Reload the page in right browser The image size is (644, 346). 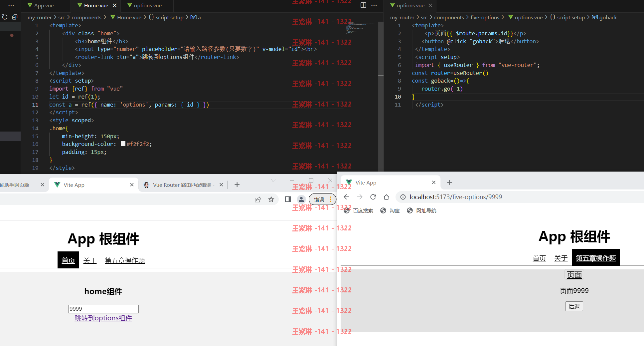[373, 197]
